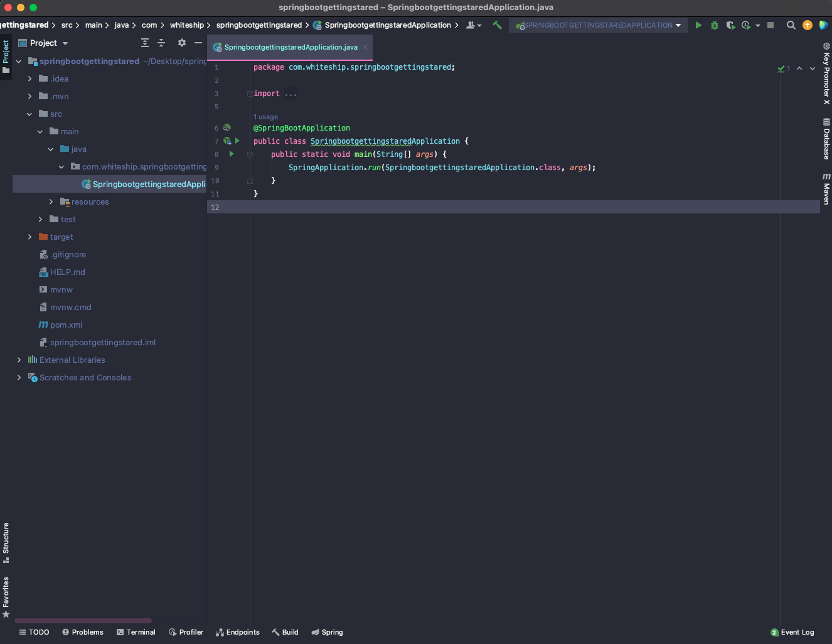Open the Terminal tool window
Screen dimensions: 832x644
point(136,632)
